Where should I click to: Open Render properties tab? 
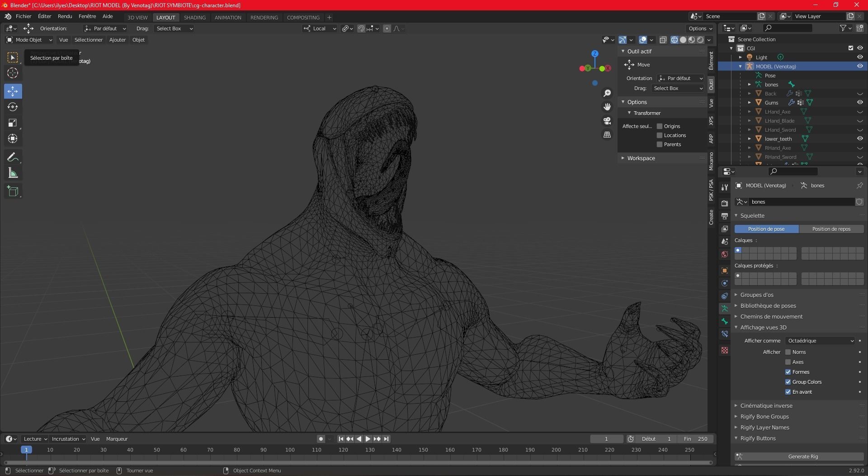click(725, 203)
